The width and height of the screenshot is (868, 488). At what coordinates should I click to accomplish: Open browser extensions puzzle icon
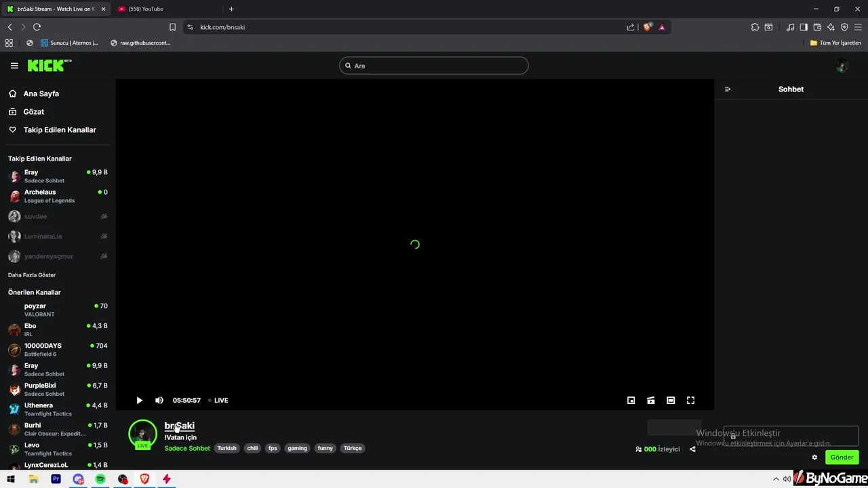[755, 27]
